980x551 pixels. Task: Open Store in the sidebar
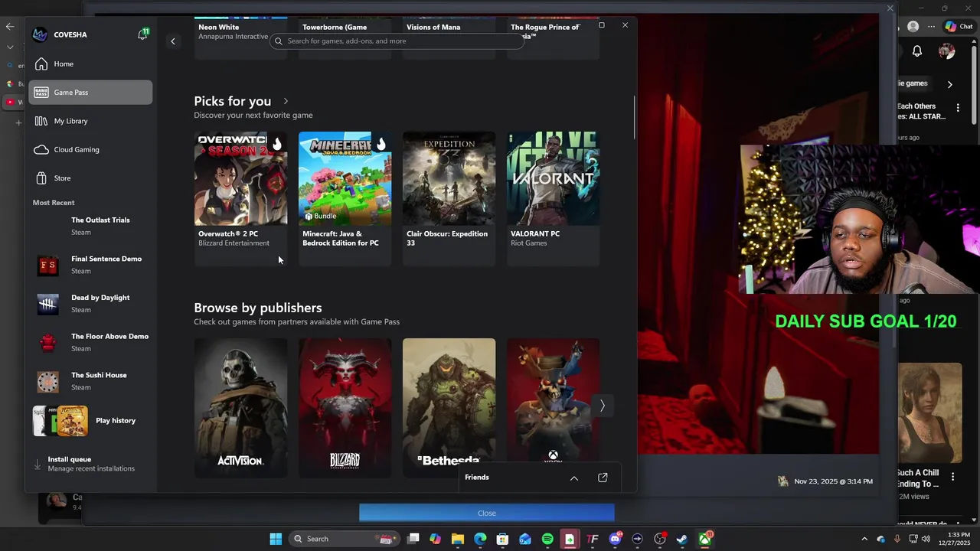90,178
